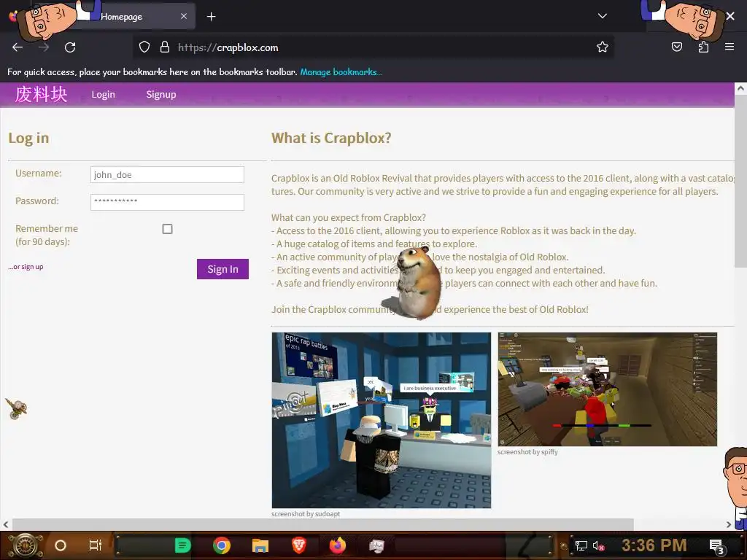Reload the crapblox.com page
747x560 pixels.
coord(70,47)
